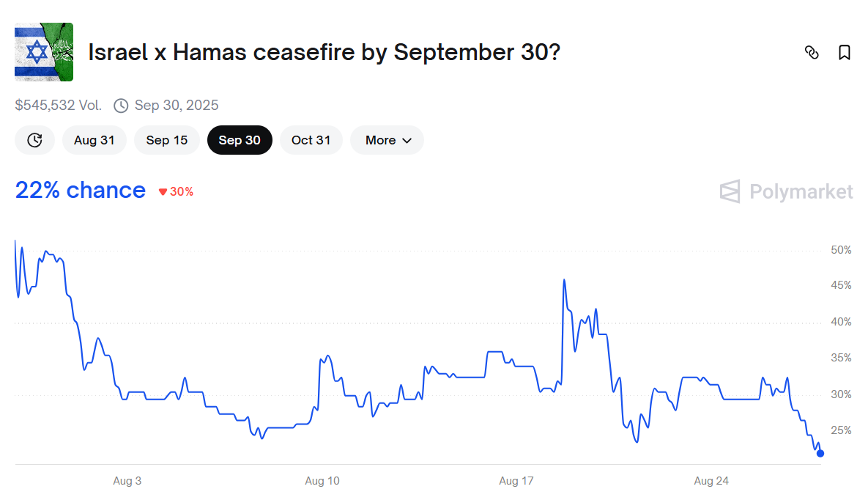Screen dimensions: 868x500
Task: Open the Oct 31 market tab
Action: [311, 140]
